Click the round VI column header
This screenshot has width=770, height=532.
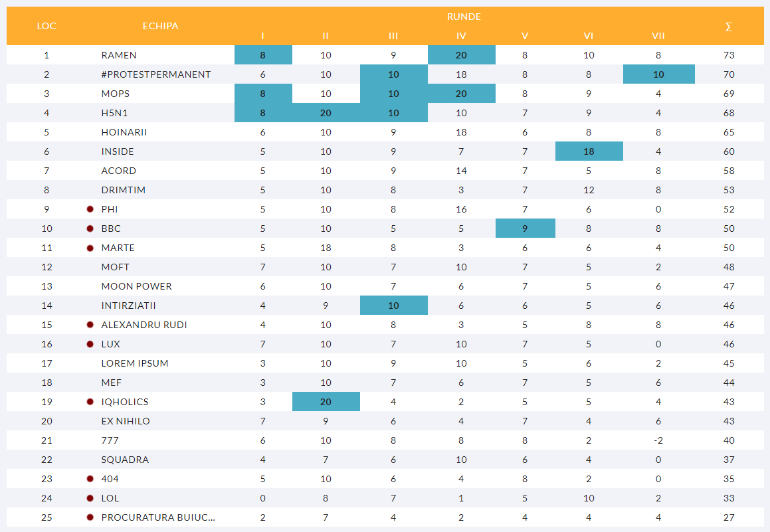pyautogui.click(x=589, y=36)
